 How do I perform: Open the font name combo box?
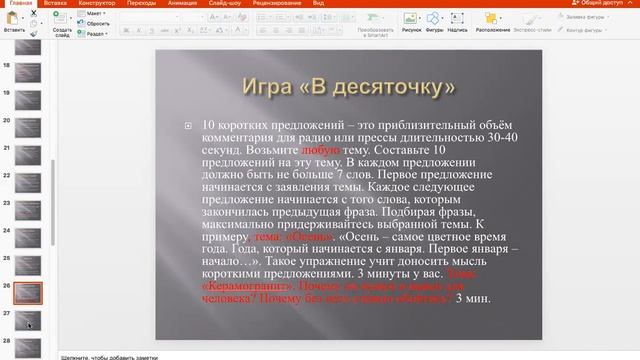click(150, 17)
